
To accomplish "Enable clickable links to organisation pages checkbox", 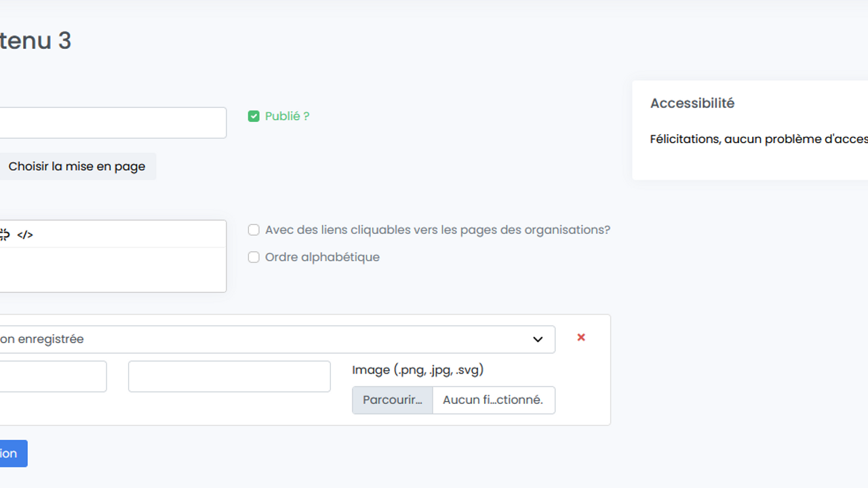I will [254, 230].
